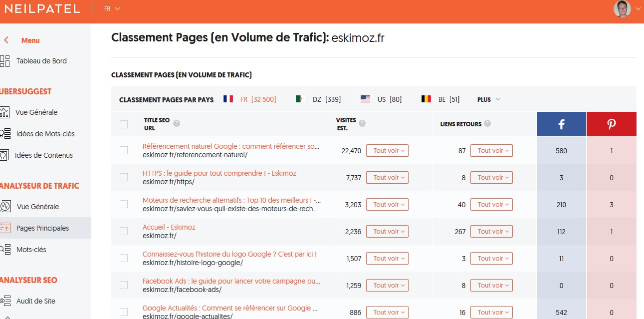The height and width of the screenshot is (319, 644).
Task: Click the Belgium flag icon
Action: coord(426,99)
